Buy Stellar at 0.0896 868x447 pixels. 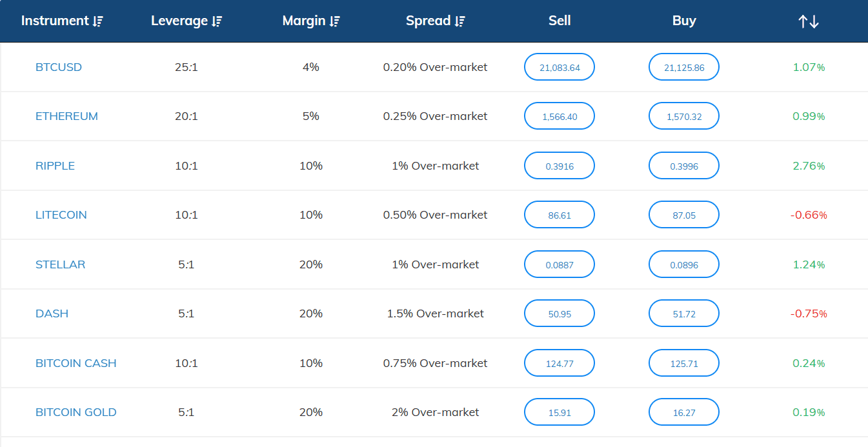(684, 264)
